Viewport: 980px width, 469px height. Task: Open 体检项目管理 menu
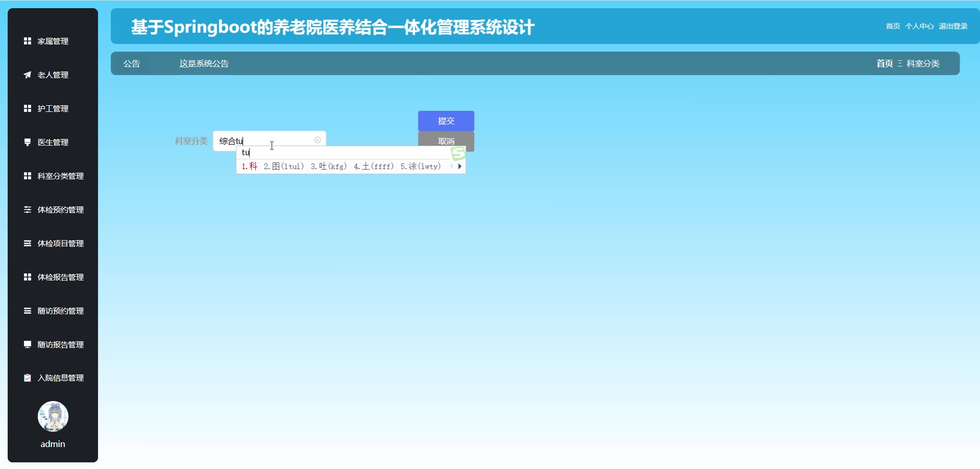point(53,243)
